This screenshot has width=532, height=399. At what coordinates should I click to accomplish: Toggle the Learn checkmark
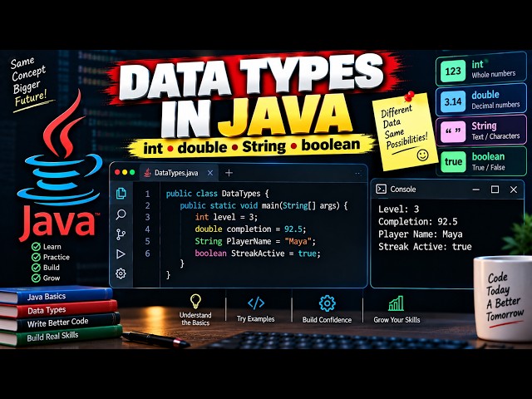point(36,247)
